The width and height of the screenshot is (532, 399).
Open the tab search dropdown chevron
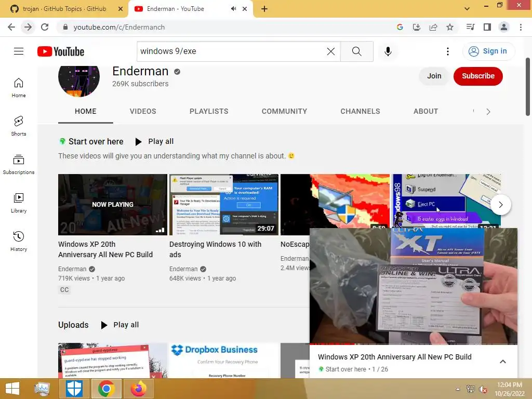(x=467, y=9)
